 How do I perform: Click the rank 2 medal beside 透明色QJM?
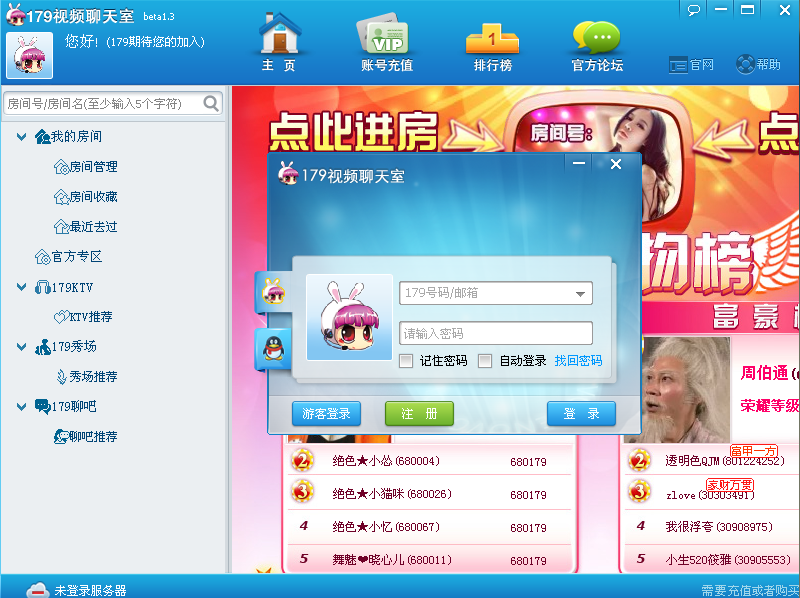click(x=639, y=461)
